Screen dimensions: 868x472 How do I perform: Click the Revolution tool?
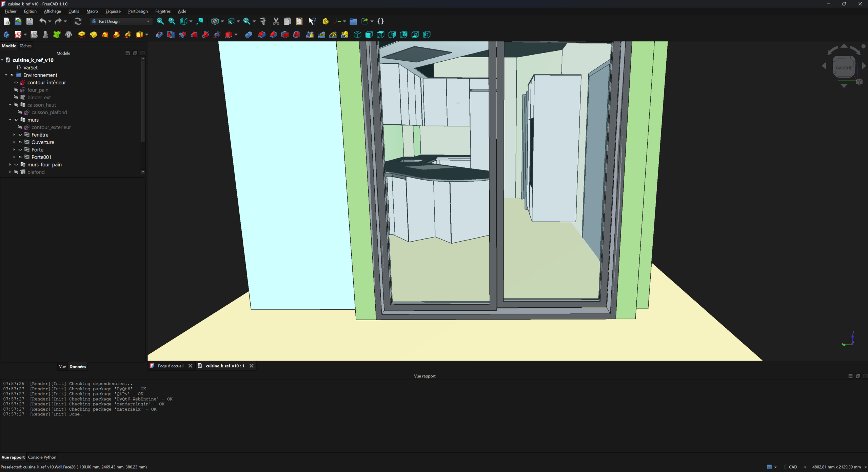[x=93, y=35]
